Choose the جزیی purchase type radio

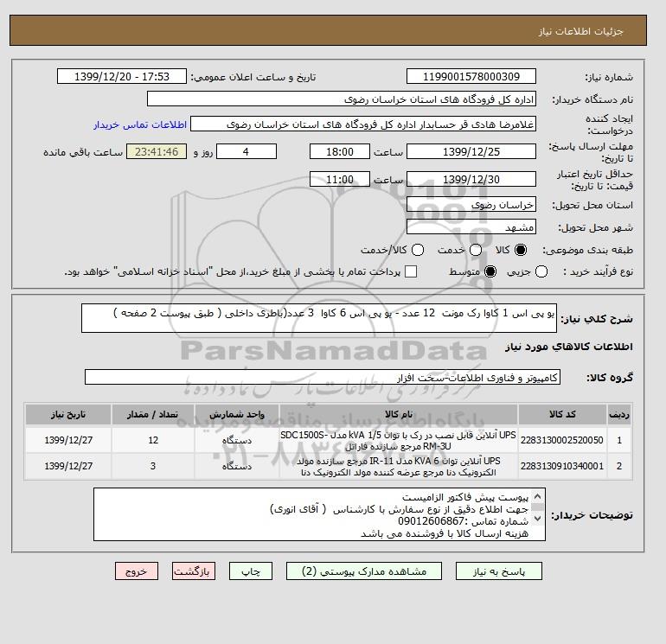tap(541, 271)
